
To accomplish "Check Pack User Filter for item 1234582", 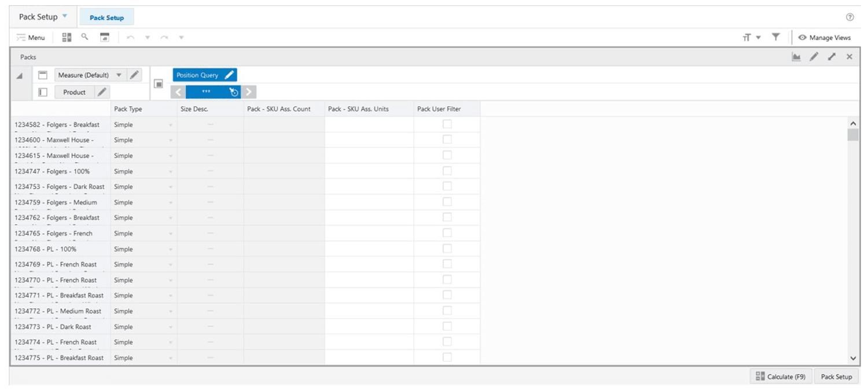I will [447, 124].
